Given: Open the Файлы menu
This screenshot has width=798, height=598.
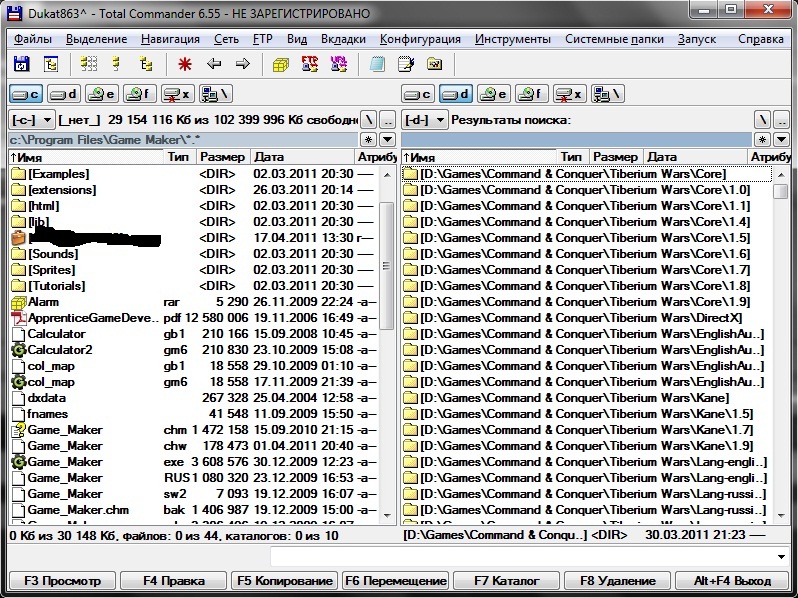Looking at the screenshot, I should click(x=33, y=39).
